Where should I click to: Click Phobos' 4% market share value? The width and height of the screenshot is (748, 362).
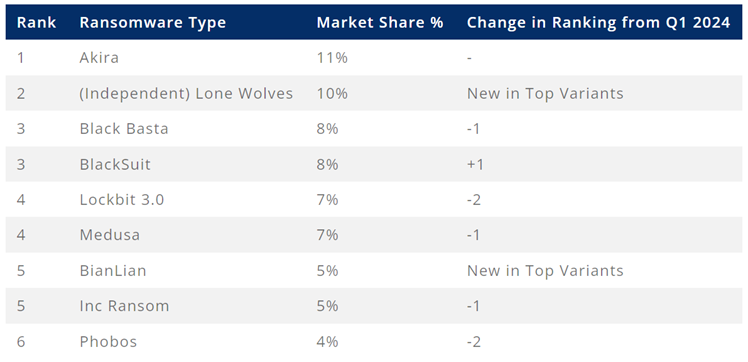click(x=328, y=342)
